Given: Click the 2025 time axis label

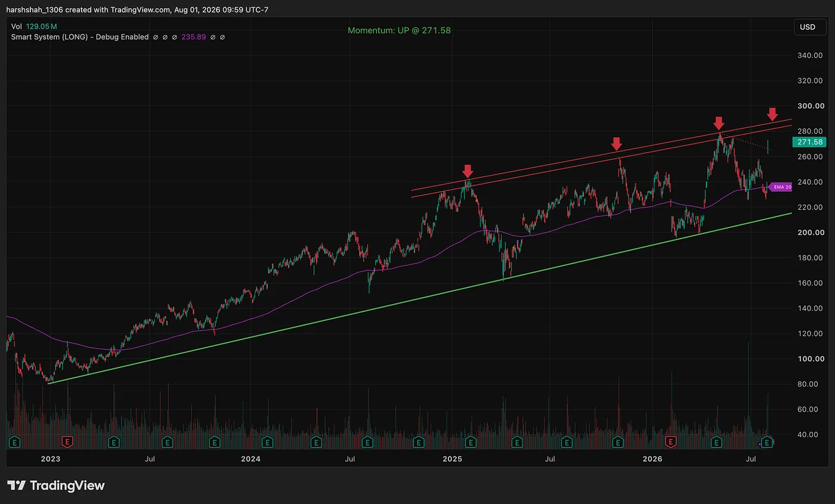Looking at the screenshot, I should (x=452, y=459).
